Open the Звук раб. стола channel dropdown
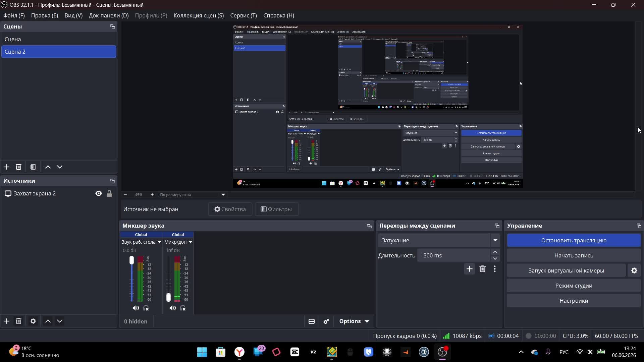This screenshot has height=362, width=644. 159,242
